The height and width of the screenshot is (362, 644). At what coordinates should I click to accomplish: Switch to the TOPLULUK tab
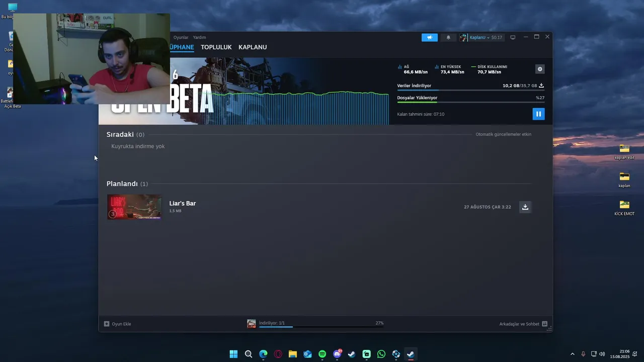coord(216,47)
